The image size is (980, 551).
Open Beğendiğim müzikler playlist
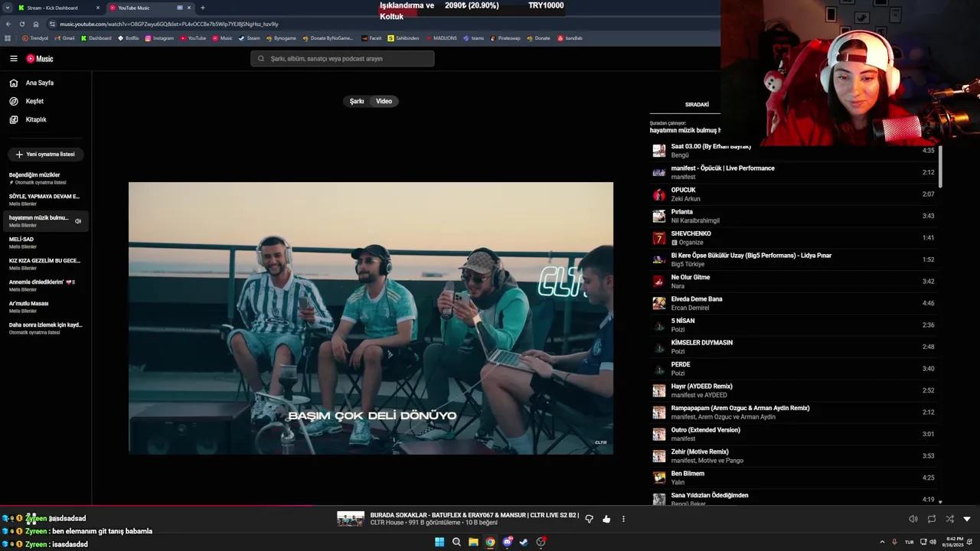click(x=44, y=178)
